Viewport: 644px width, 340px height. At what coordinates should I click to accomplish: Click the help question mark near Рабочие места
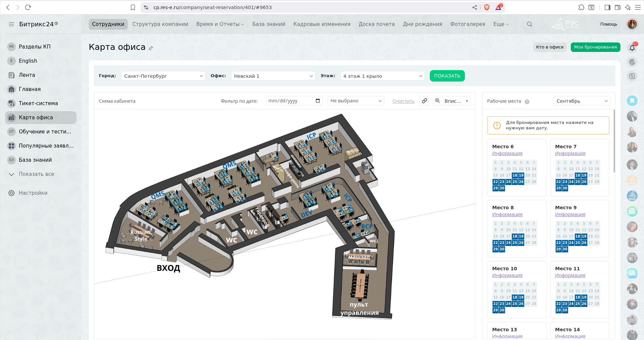527,101
